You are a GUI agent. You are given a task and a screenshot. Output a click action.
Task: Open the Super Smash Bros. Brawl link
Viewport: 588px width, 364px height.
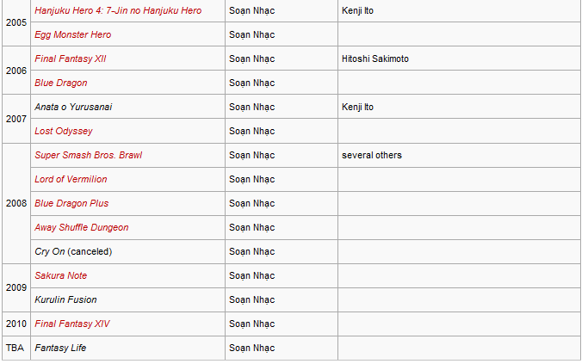[x=89, y=155]
